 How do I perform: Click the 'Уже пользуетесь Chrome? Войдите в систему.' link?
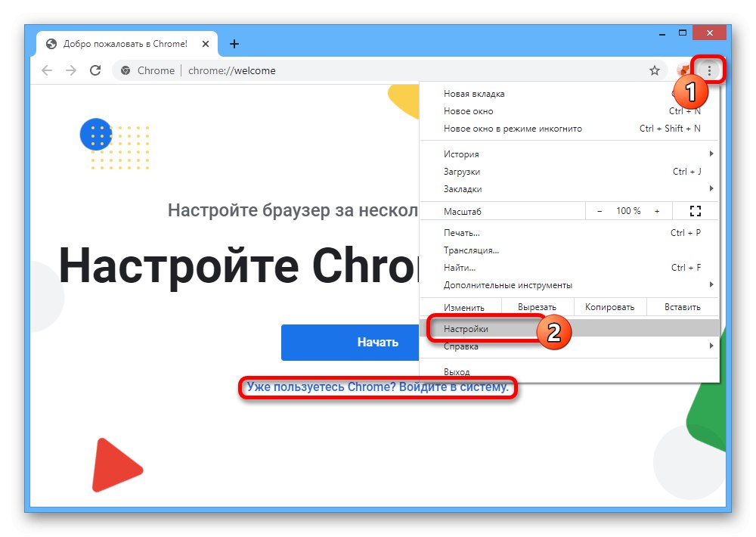click(377, 387)
